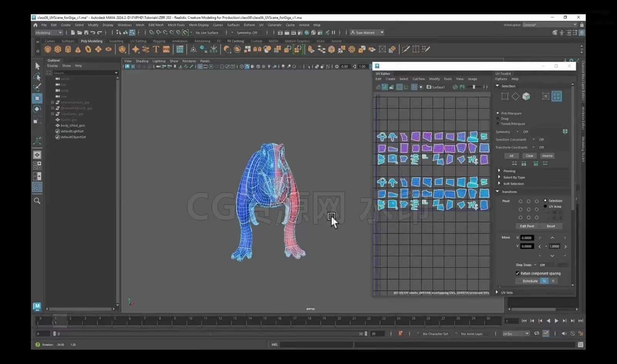The height and width of the screenshot is (364, 617).
Task: Select the UV vertex selection square icon
Action: point(504,96)
